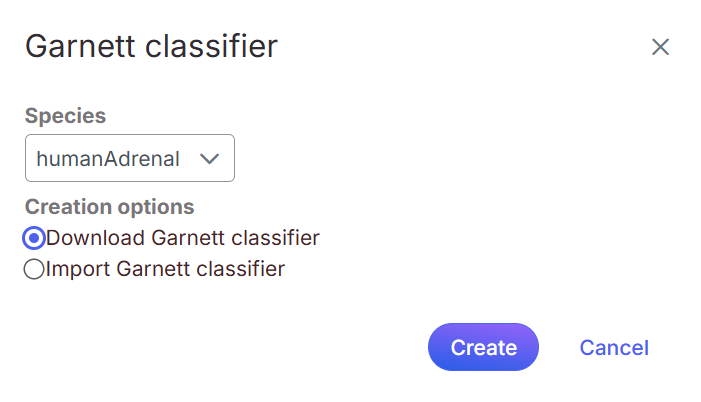Click the "Species" field label
The height and width of the screenshot is (402, 701).
(x=65, y=116)
